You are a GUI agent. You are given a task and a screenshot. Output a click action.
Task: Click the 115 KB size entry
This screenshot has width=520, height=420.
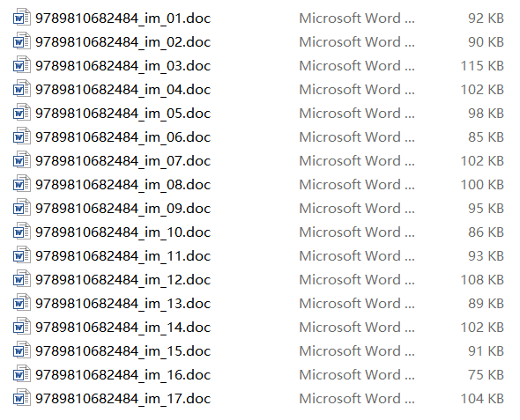tap(482, 65)
